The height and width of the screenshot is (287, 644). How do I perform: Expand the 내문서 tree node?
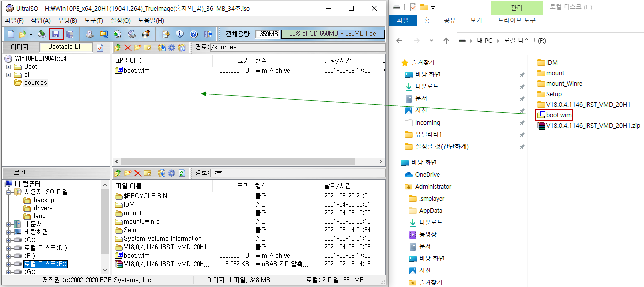(9, 224)
